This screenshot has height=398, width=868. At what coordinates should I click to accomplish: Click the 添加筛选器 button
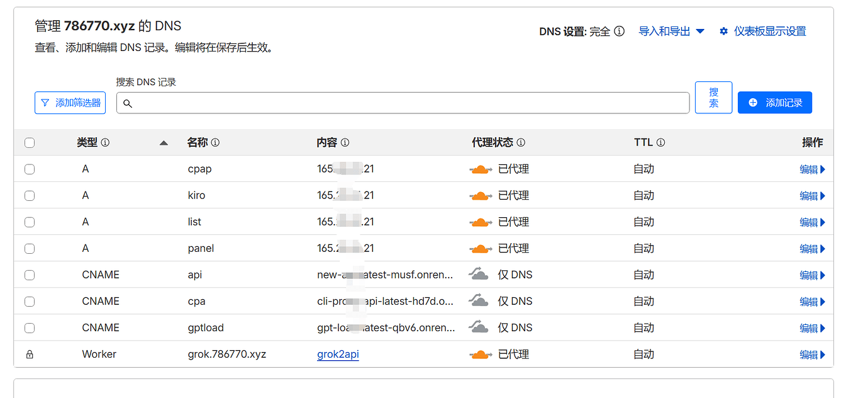[x=70, y=103]
